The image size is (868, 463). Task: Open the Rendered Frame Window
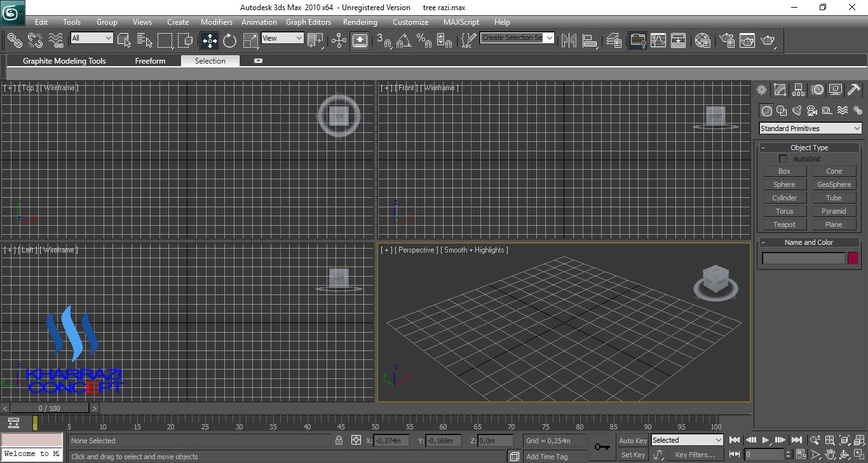(x=747, y=41)
